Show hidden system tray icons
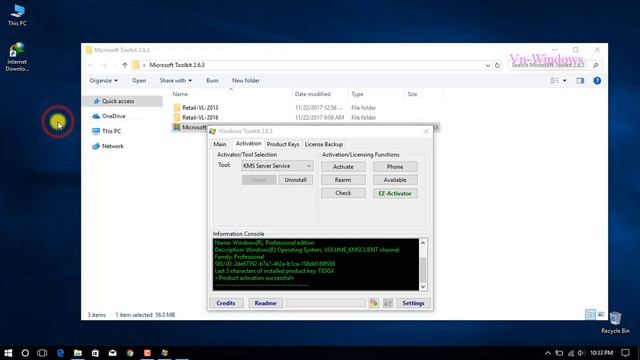640x360 pixels. click(548, 353)
